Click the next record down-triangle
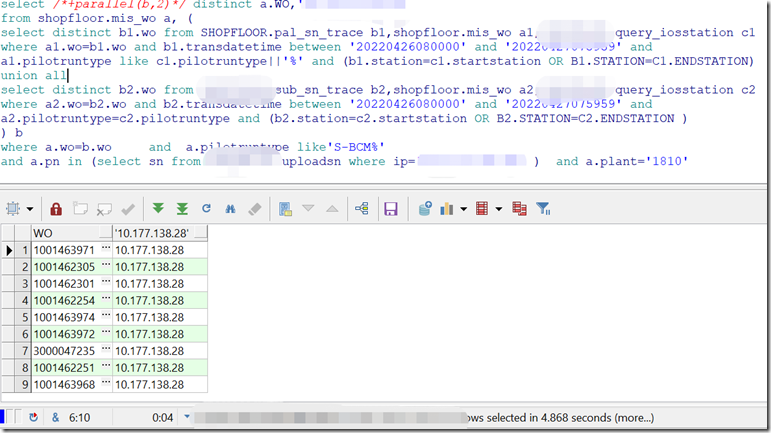 [x=308, y=208]
